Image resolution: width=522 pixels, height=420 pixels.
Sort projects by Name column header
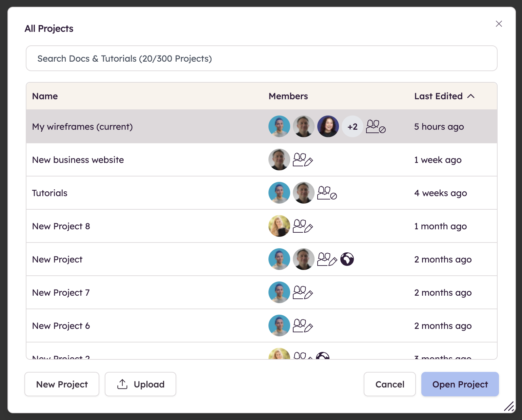[x=45, y=96]
